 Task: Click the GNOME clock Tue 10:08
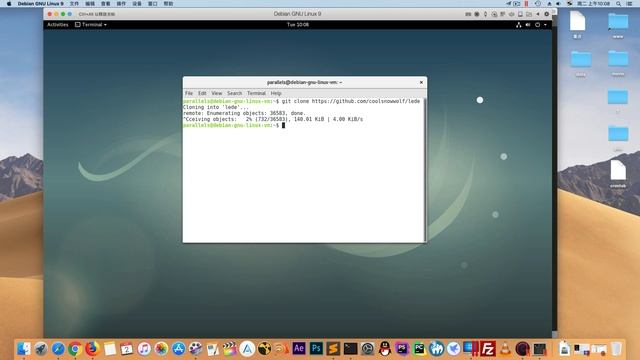(298, 25)
